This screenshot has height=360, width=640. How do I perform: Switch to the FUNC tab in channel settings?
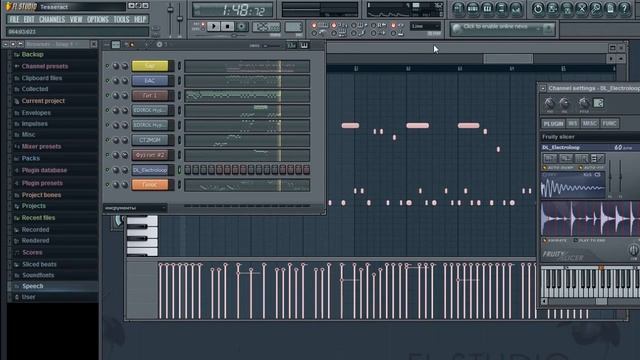[609, 123]
